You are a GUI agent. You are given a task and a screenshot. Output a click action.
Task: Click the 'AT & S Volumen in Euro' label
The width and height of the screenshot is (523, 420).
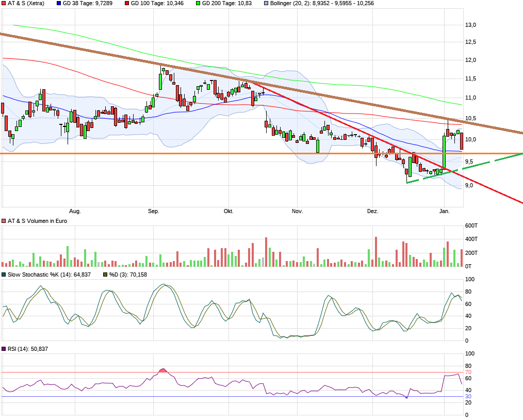(37, 221)
